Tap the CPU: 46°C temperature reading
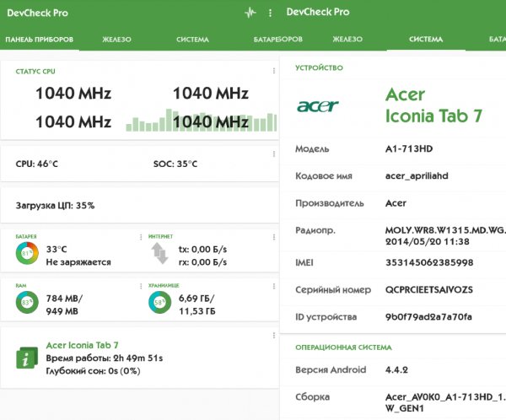The height and width of the screenshot is (420, 506). pyautogui.click(x=37, y=164)
